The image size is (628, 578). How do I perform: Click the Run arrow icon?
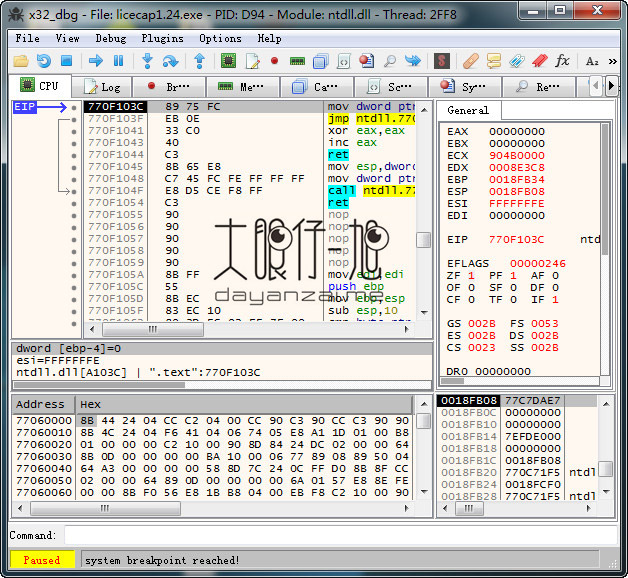(95, 61)
